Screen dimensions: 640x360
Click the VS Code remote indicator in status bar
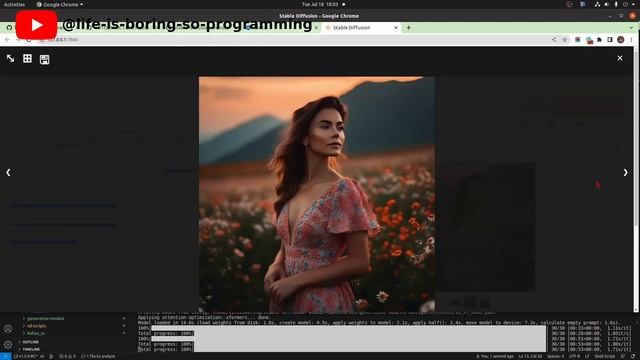pyautogui.click(x=5, y=356)
